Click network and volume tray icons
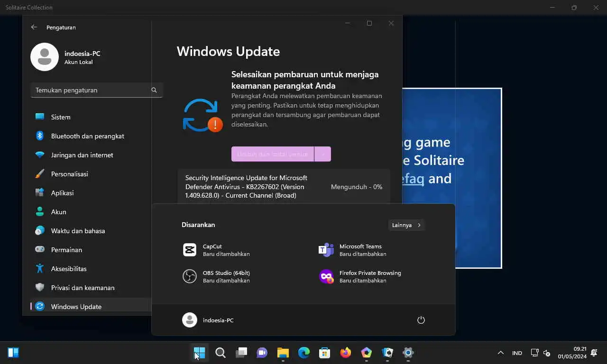Image resolution: width=607 pixels, height=364 pixels. click(x=541, y=353)
